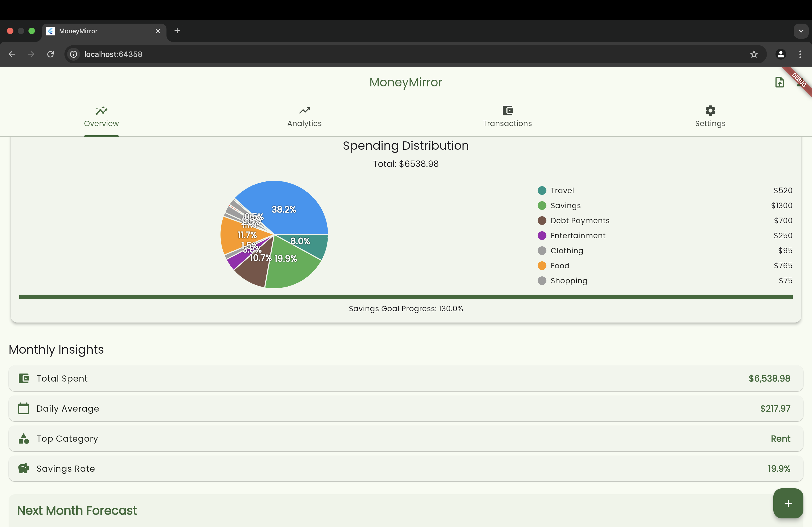Click the Savings Goal Progress bar
812x527 pixels.
406,297
